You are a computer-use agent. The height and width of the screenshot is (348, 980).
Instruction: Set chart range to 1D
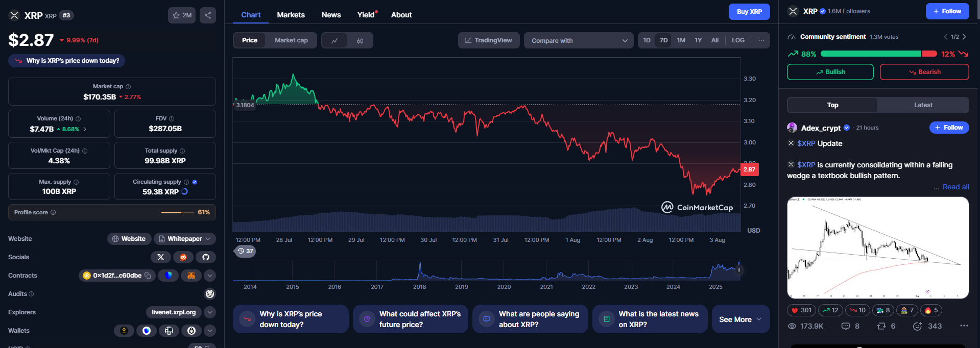click(x=647, y=40)
